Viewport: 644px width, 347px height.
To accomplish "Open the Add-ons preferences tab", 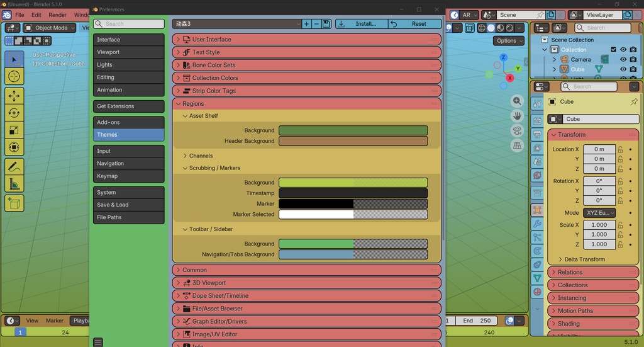I will coord(128,122).
